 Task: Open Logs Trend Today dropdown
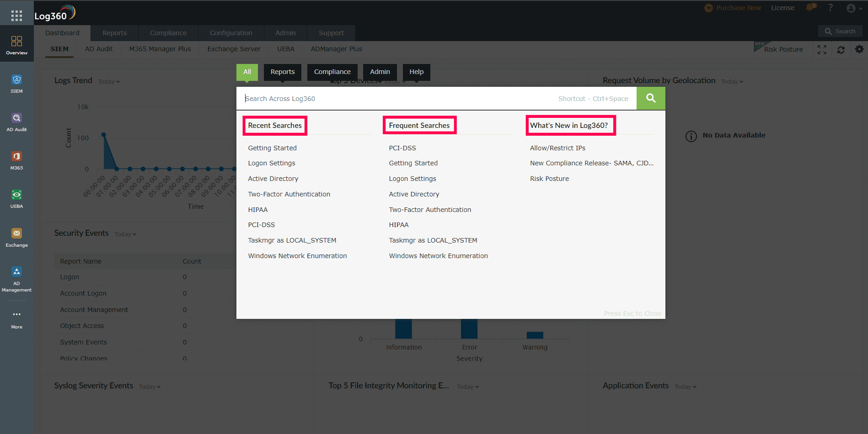[x=109, y=82]
